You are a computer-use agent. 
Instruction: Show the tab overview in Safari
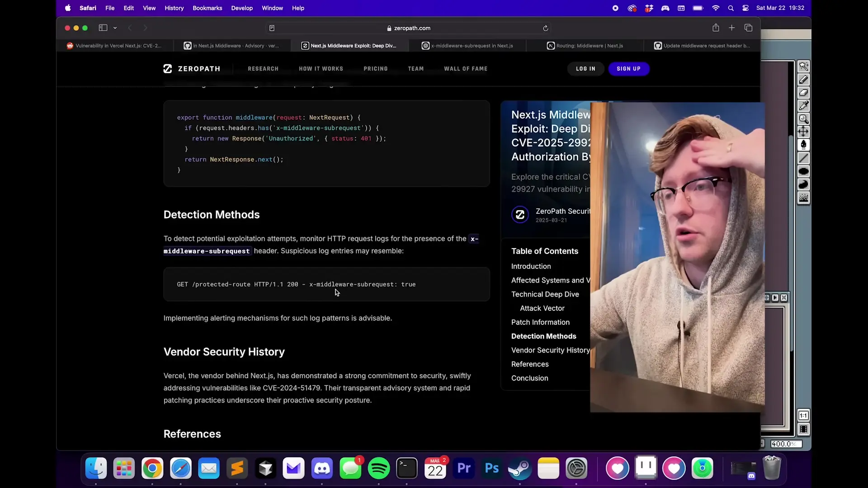click(x=748, y=28)
